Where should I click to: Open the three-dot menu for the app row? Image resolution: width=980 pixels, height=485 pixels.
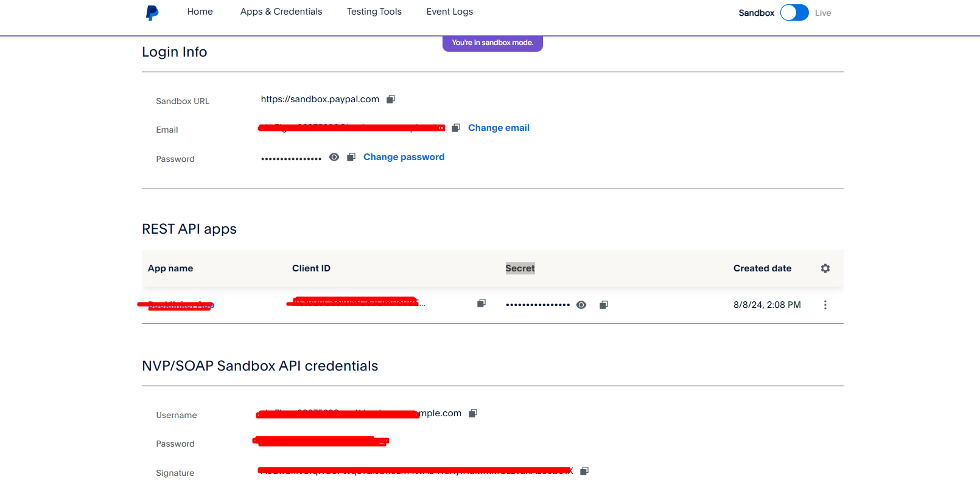point(825,305)
